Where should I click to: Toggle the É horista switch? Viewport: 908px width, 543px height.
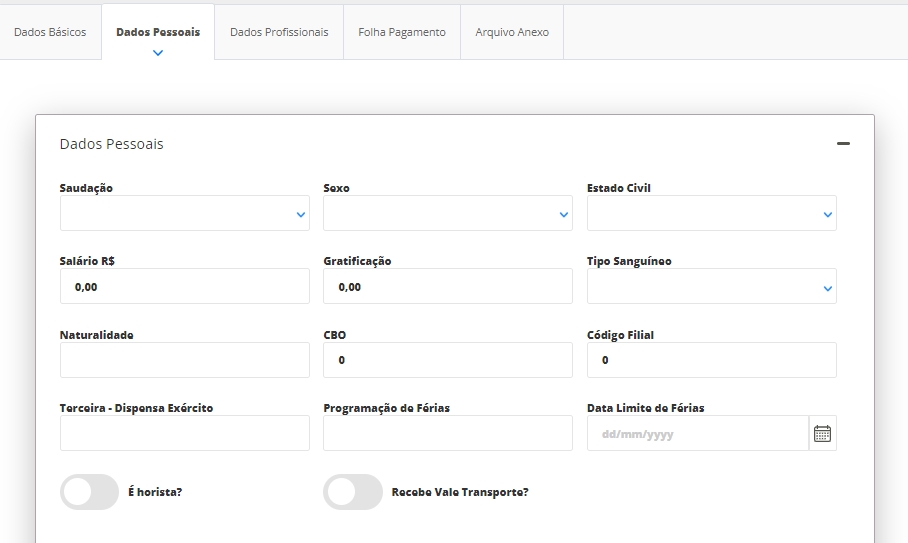pyautogui.click(x=90, y=492)
